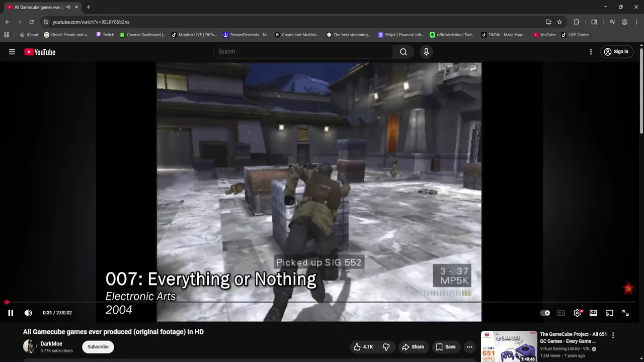Viewport: 644px width, 362px height.
Task: Open the officialcristina Twitch bookmark
Action: (452, 35)
